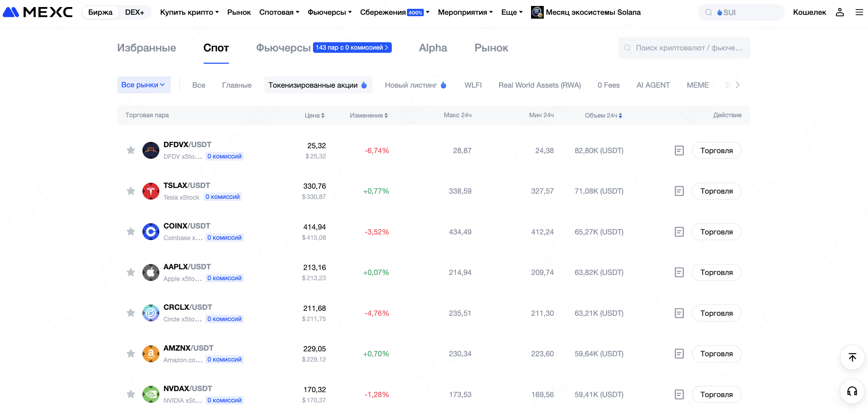
Task: Show more categories with right chevron
Action: pyautogui.click(x=738, y=85)
